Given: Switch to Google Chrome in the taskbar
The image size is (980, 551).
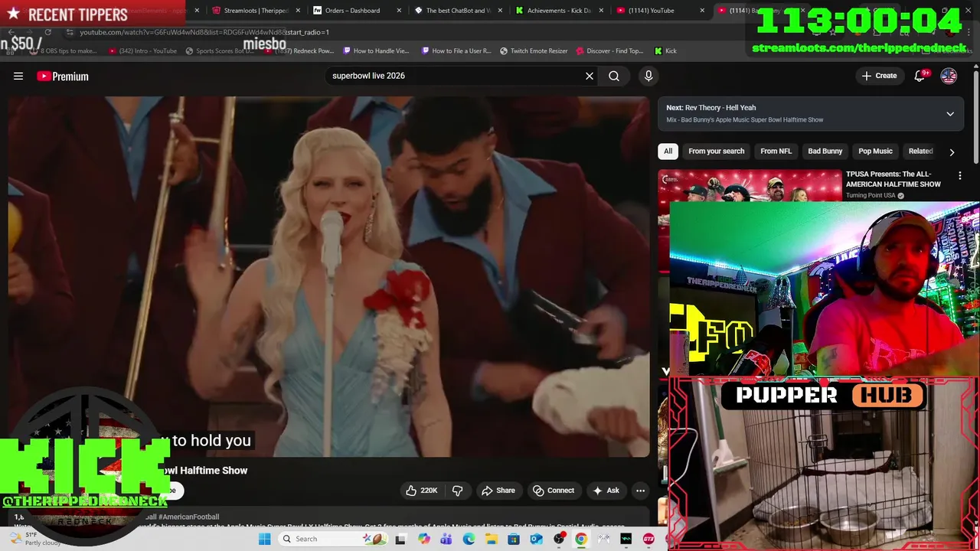Looking at the screenshot, I should tap(581, 539).
